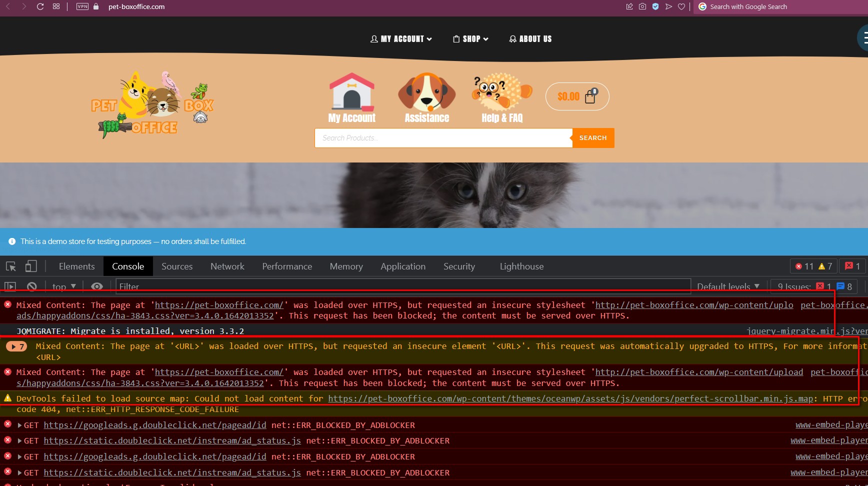Open the perfect-scrollbar.min.js.map URL link

pyautogui.click(x=570, y=398)
